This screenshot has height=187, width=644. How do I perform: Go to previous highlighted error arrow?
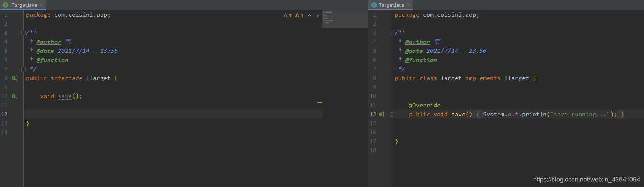click(309, 15)
